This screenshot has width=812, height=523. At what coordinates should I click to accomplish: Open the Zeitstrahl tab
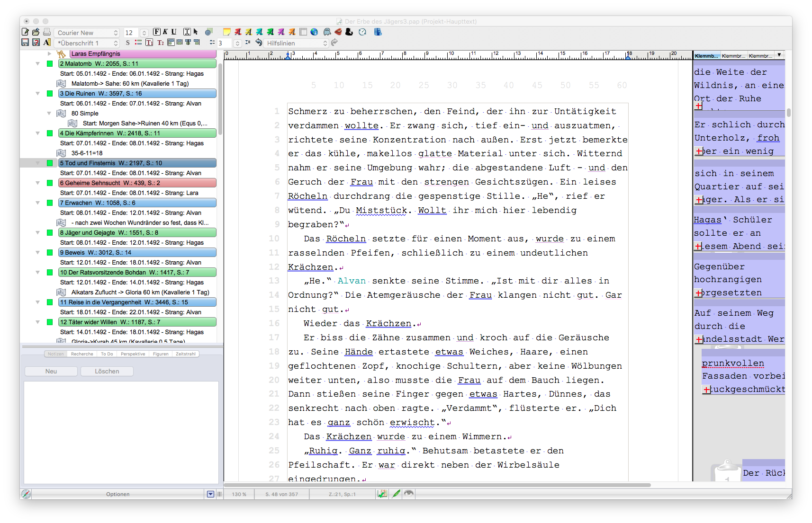[x=185, y=354]
